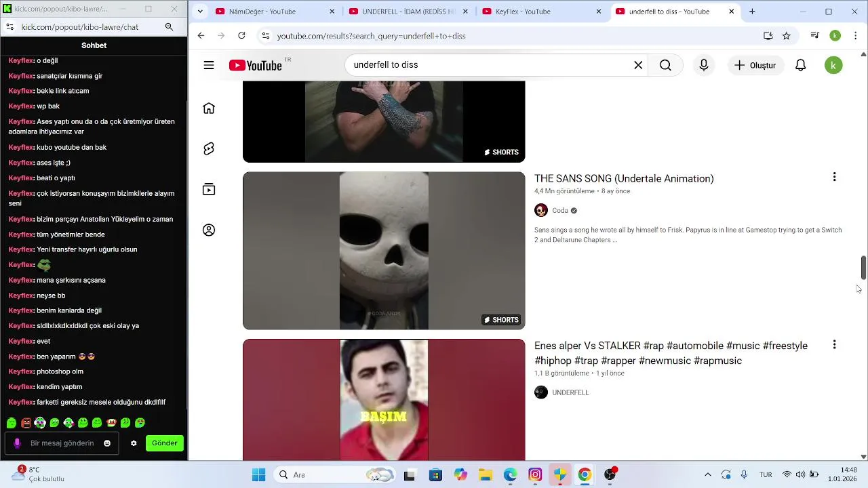Click the skull mask Shorts thumbnail
The height and width of the screenshot is (488, 868).
click(384, 251)
